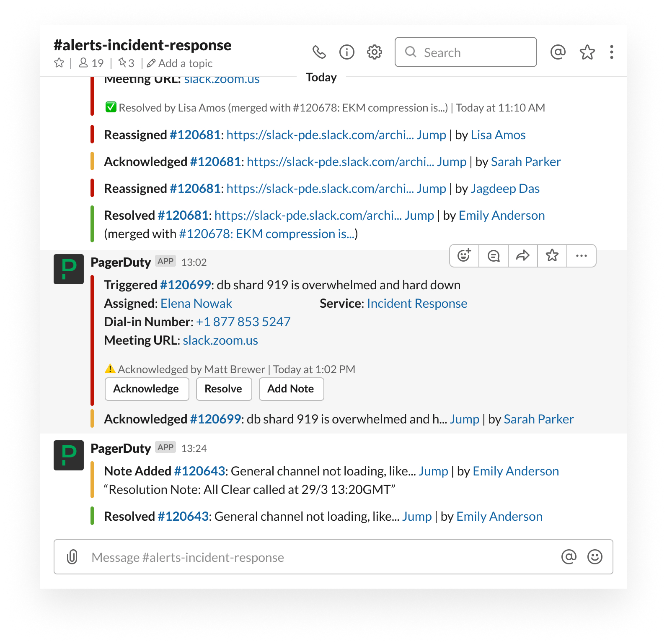Open more actions ellipsis on message
The height and width of the screenshot is (644, 667).
click(x=582, y=255)
